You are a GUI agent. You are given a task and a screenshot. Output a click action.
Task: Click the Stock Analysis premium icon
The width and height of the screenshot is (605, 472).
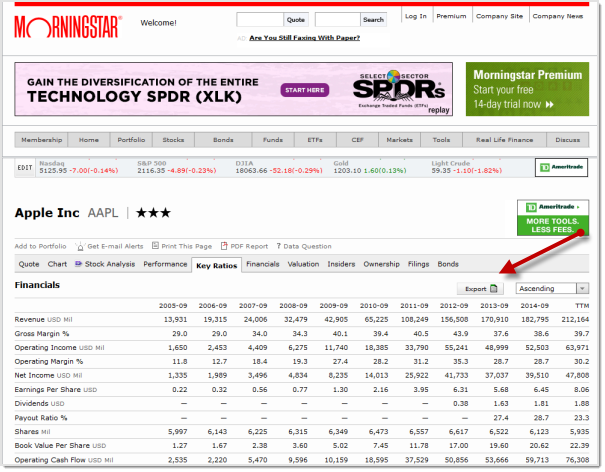(x=78, y=264)
